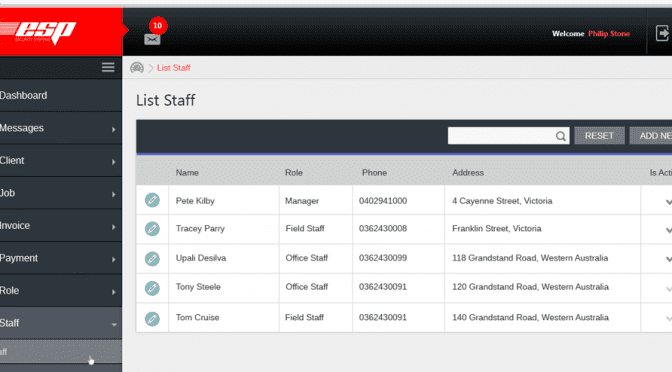Click the Philip Stone username link
Image resolution: width=672 pixels, height=372 pixels.
click(x=609, y=33)
